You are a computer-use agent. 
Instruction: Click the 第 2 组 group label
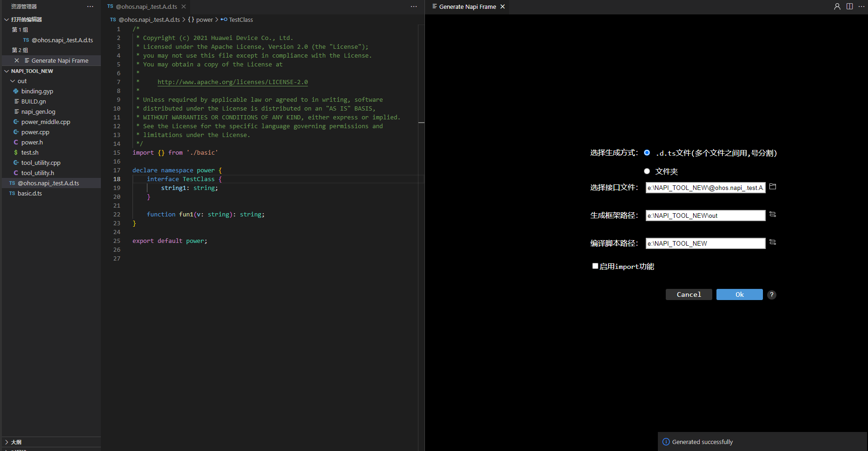pyautogui.click(x=20, y=50)
